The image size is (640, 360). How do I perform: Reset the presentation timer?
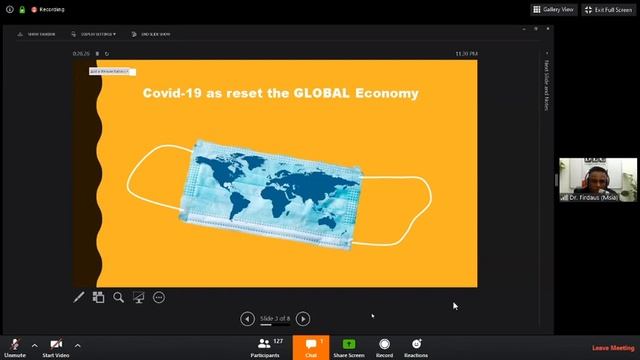click(107, 53)
